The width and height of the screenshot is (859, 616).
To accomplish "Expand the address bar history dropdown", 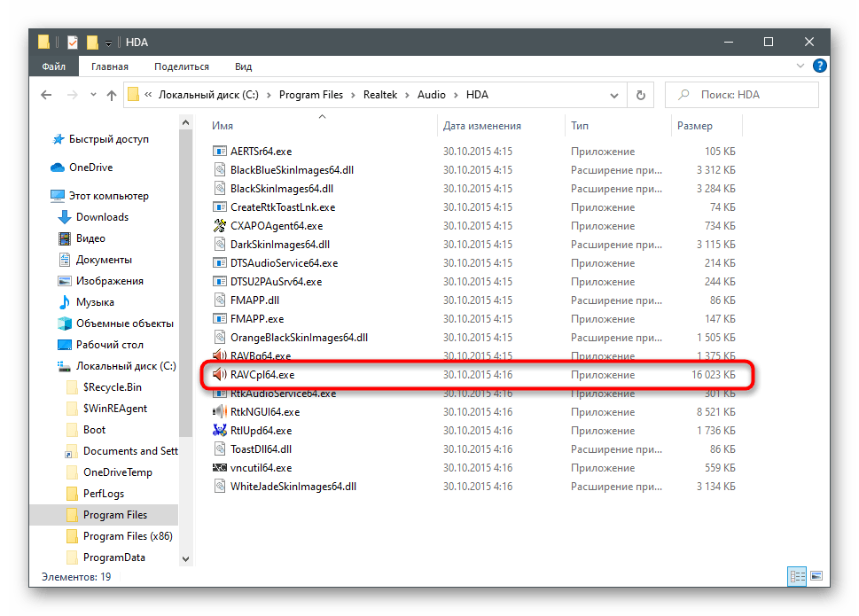I will click(615, 95).
